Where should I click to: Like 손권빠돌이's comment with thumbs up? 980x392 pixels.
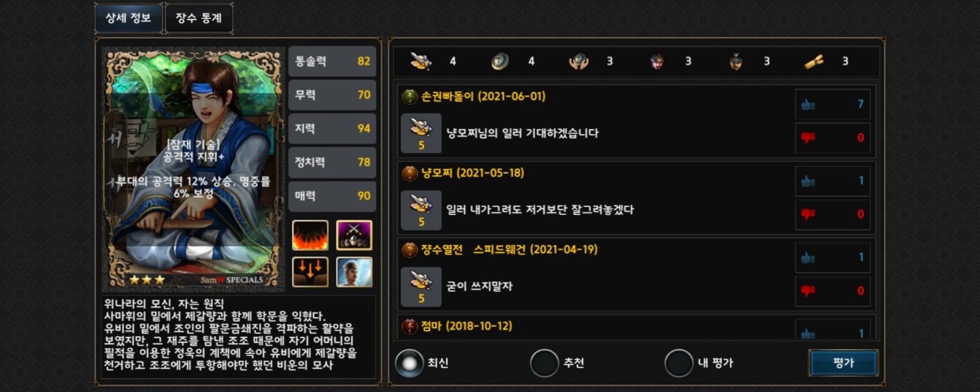833,104
